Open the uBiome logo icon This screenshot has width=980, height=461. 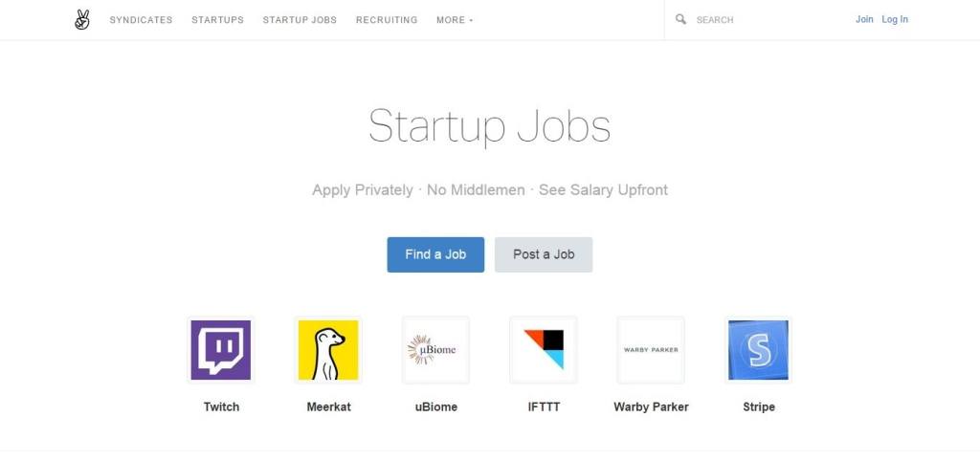pyautogui.click(x=435, y=350)
